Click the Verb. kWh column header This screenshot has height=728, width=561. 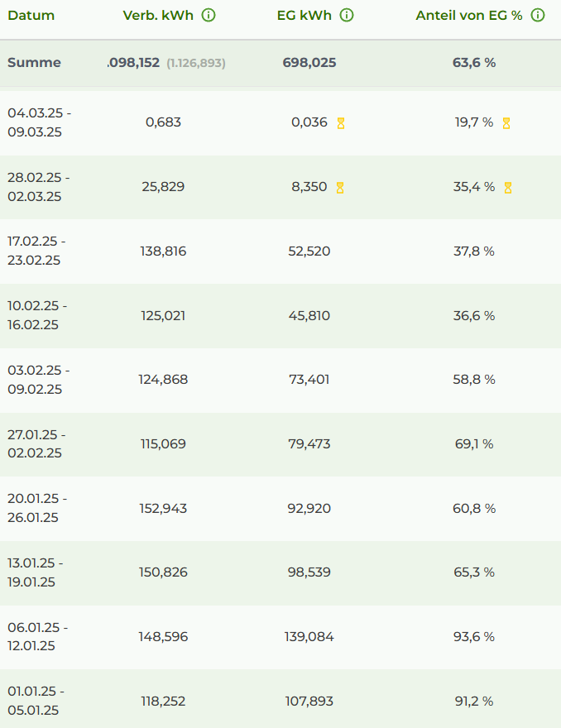pyautogui.click(x=158, y=16)
